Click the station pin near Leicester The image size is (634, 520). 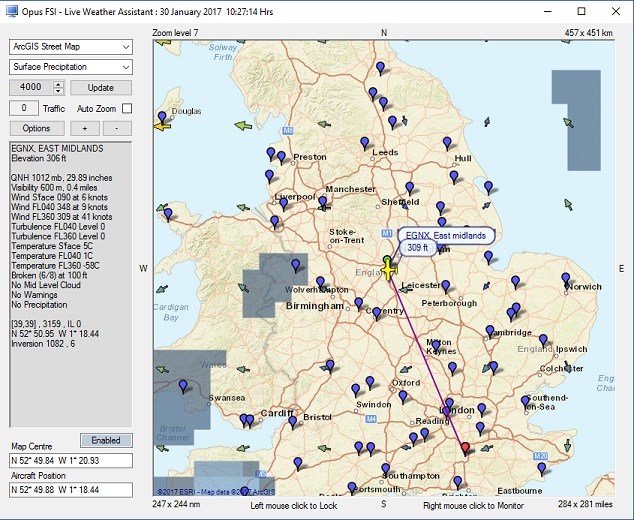click(445, 286)
